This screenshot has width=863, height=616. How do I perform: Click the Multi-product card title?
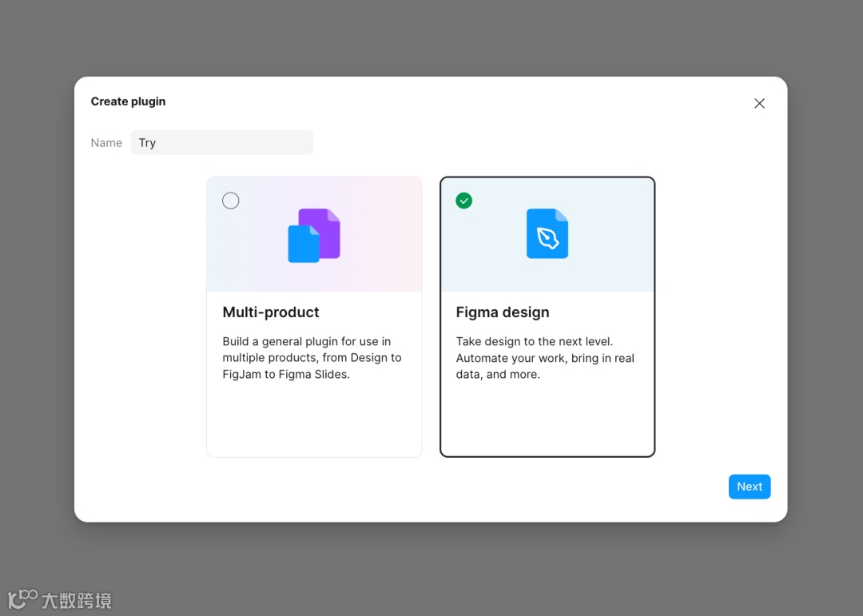(x=271, y=312)
